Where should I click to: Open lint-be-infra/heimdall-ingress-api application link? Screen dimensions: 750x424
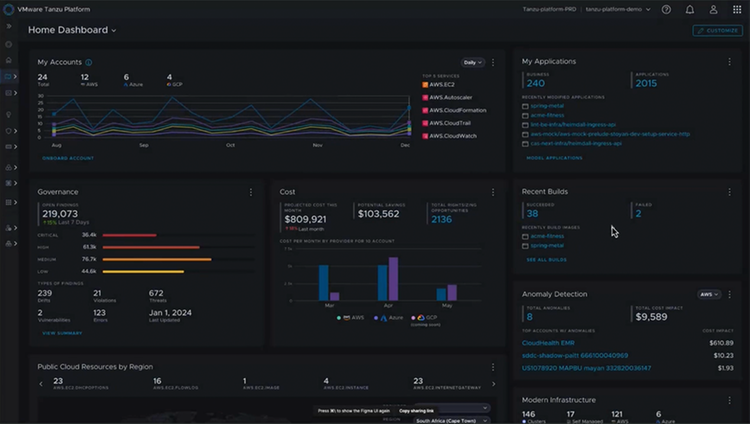pyautogui.click(x=573, y=125)
